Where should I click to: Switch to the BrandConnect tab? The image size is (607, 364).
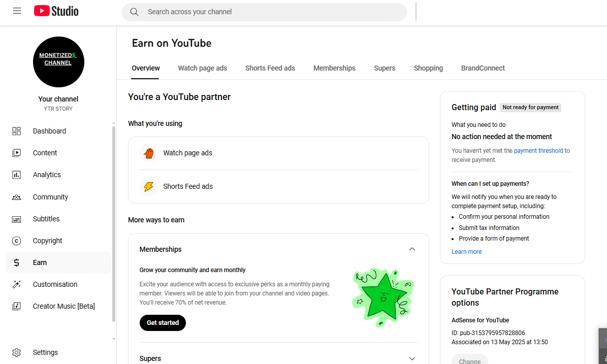tap(483, 68)
